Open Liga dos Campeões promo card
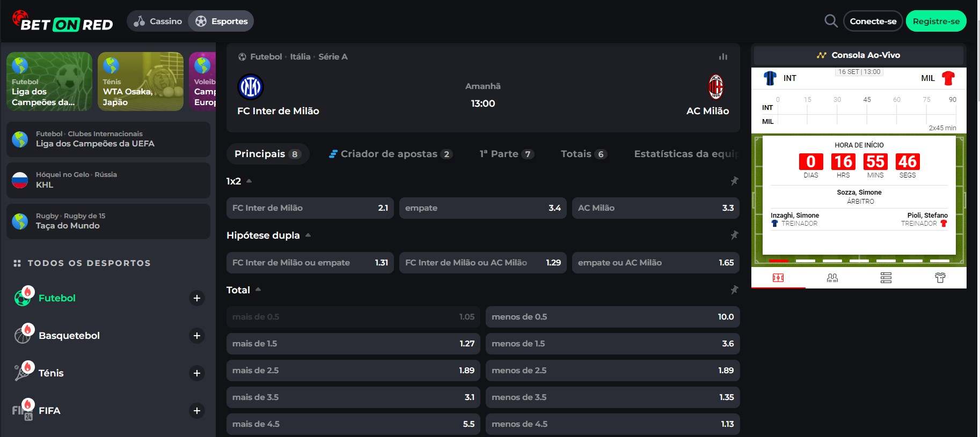 (49, 82)
